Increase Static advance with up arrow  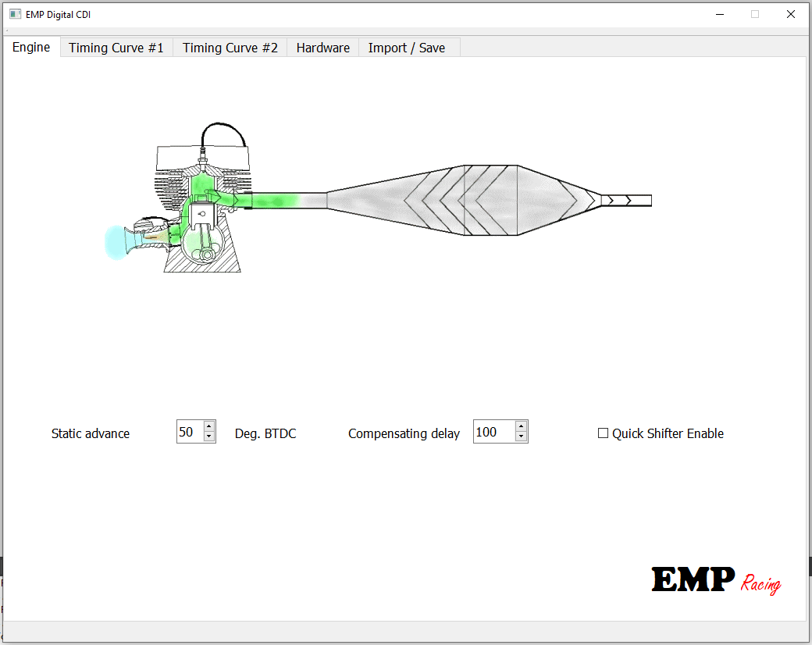(x=209, y=426)
